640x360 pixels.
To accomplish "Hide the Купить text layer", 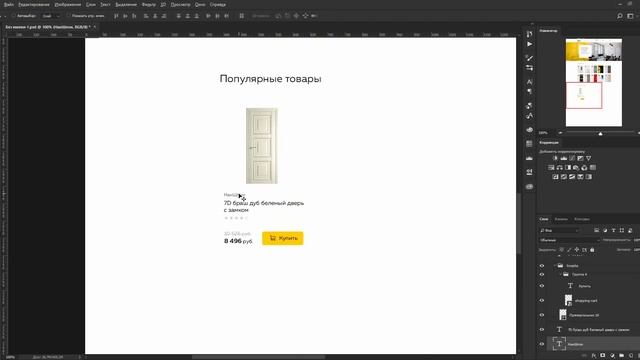I will click(x=542, y=286).
